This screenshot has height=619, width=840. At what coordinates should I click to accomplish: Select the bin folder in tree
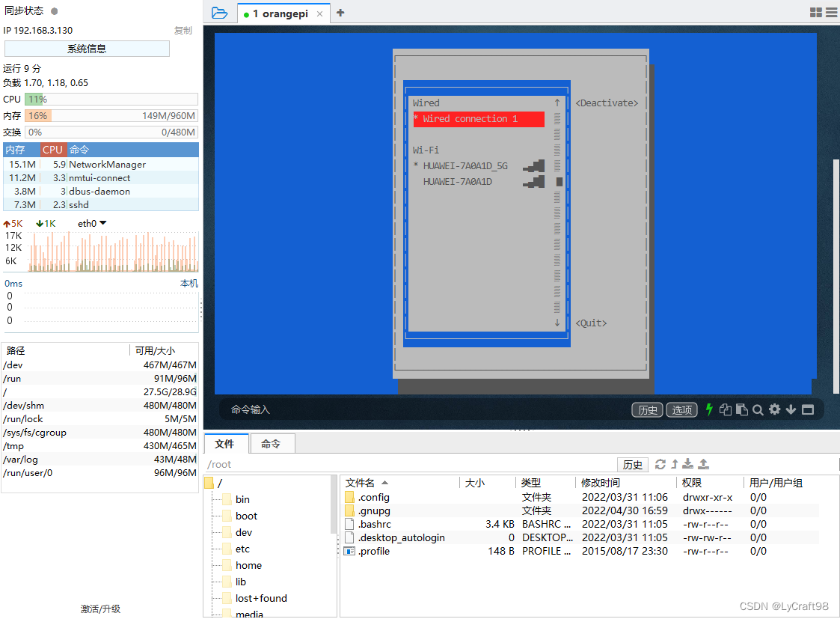[x=242, y=499]
